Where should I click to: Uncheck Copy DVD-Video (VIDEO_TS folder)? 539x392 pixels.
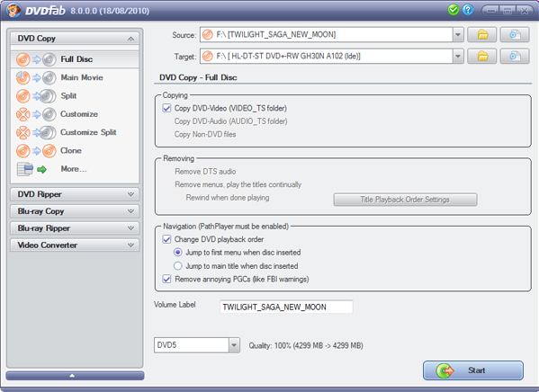[x=166, y=108]
